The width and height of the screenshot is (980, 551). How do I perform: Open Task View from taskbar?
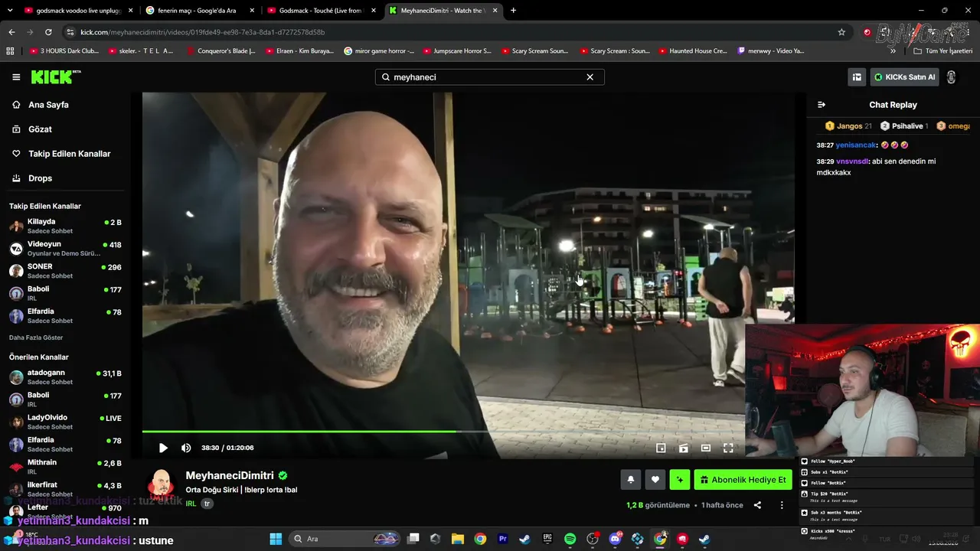pyautogui.click(x=413, y=539)
